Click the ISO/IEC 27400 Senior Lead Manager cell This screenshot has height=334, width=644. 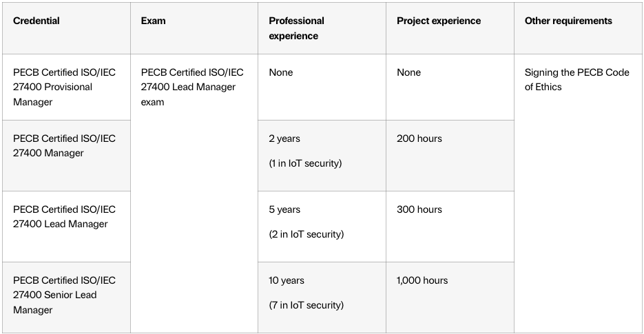(x=64, y=295)
